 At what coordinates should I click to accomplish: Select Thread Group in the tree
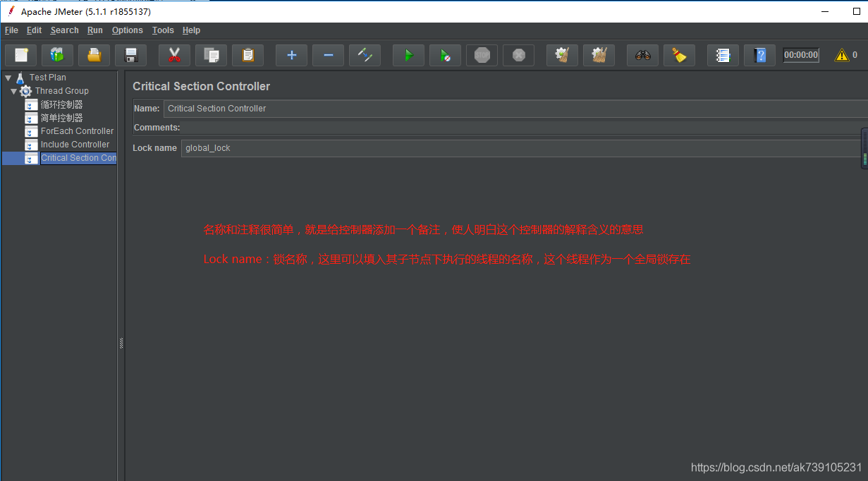pos(62,91)
